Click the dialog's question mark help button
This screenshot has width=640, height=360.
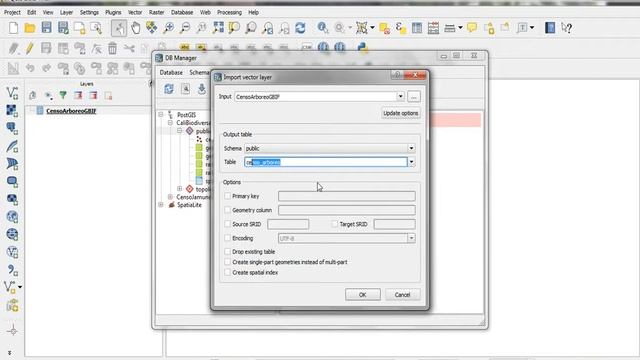(397, 75)
